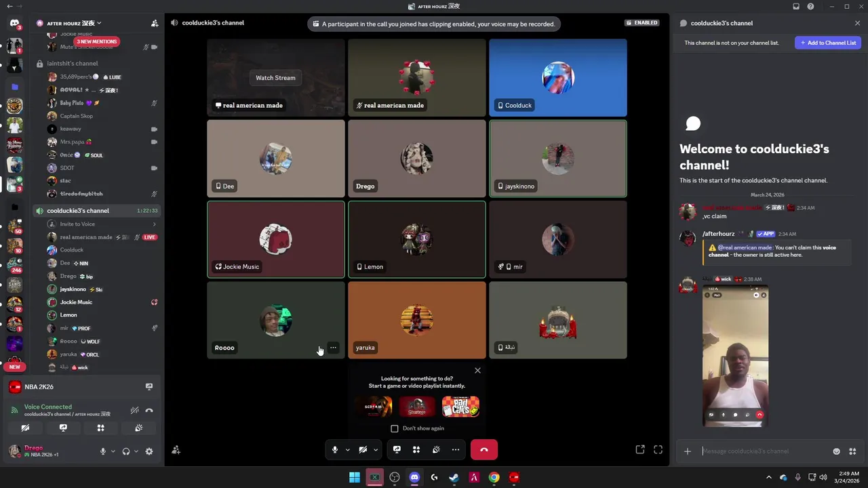Expand the Invite to Voice row arrow

tap(154, 224)
